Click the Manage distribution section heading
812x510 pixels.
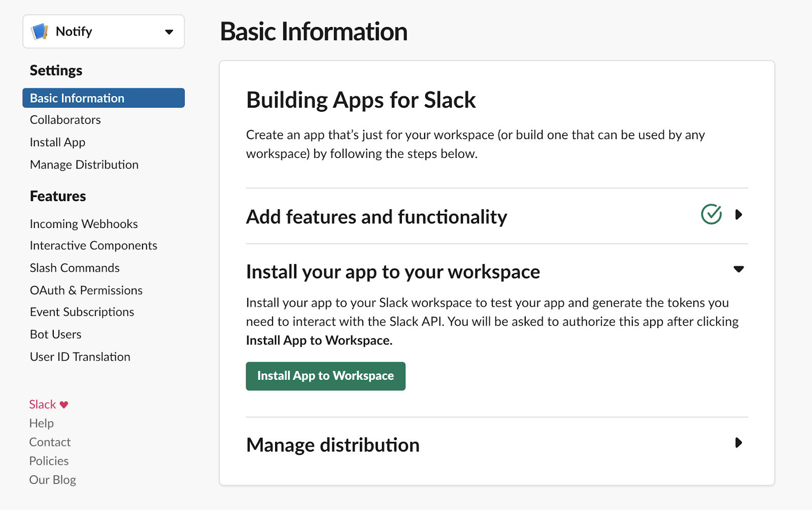[x=333, y=445]
